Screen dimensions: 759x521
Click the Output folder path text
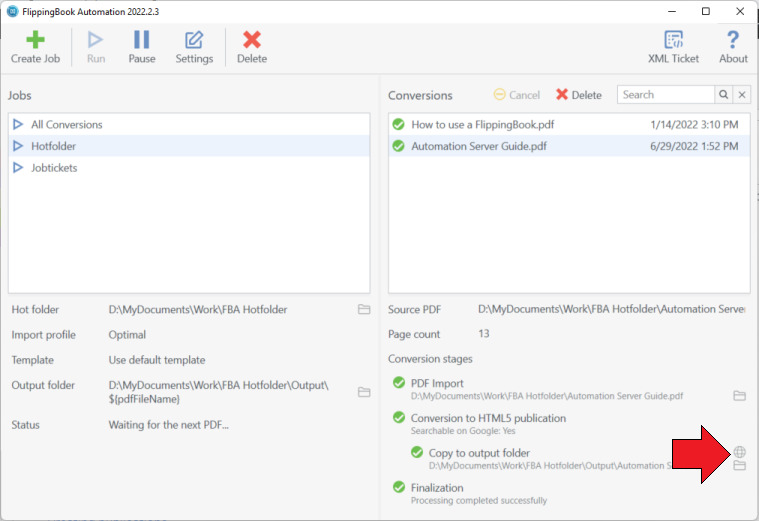[x=218, y=392]
